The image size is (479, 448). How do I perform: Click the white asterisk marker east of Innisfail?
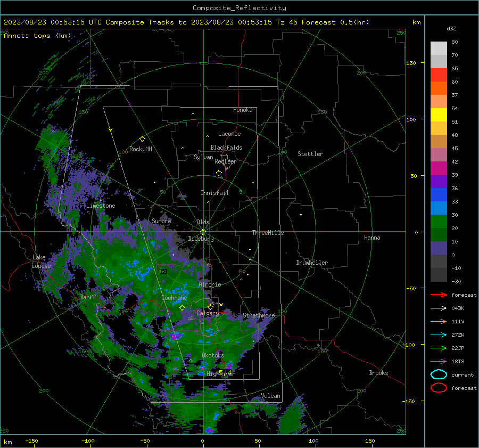pos(253,183)
